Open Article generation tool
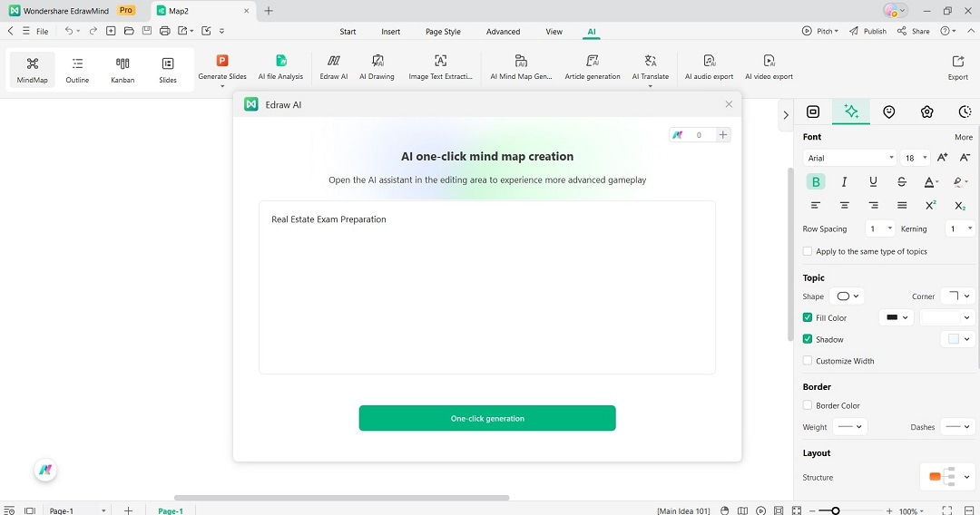This screenshot has height=515, width=980. pos(593,67)
